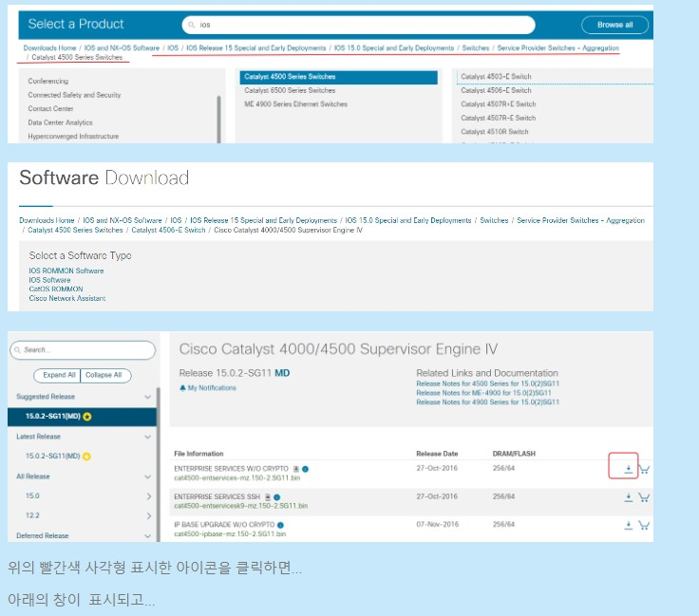Image resolution: width=699 pixels, height=616 pixels.
Task: Focus the Select a Product search field
Action: (x=358, y=25)
